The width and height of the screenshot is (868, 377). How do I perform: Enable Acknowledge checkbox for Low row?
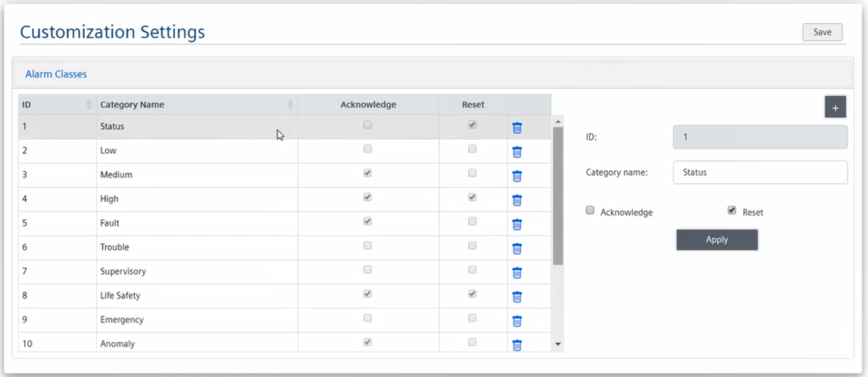point(367,149)
